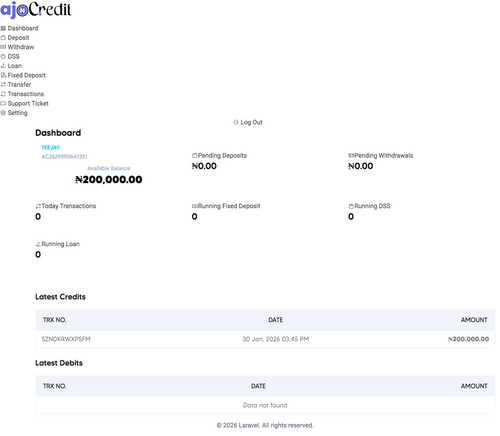Click account number AC2629590641351
The height and width of the screenshot is (436, 500).
[64, 156]
